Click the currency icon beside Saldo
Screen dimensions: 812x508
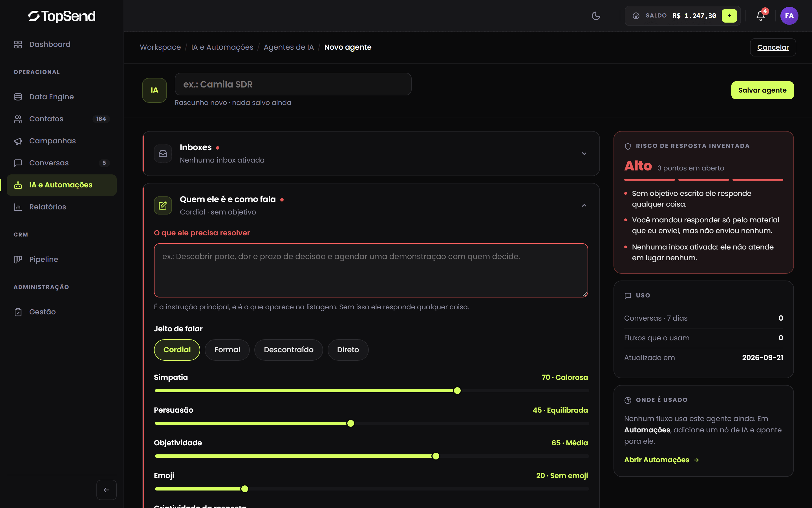pyautogui.click(x=636, y=16)
